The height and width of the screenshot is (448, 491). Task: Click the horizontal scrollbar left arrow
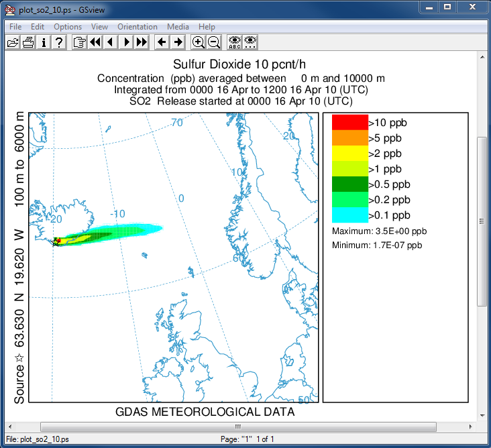pyautogui.click(x=10, y=427)
